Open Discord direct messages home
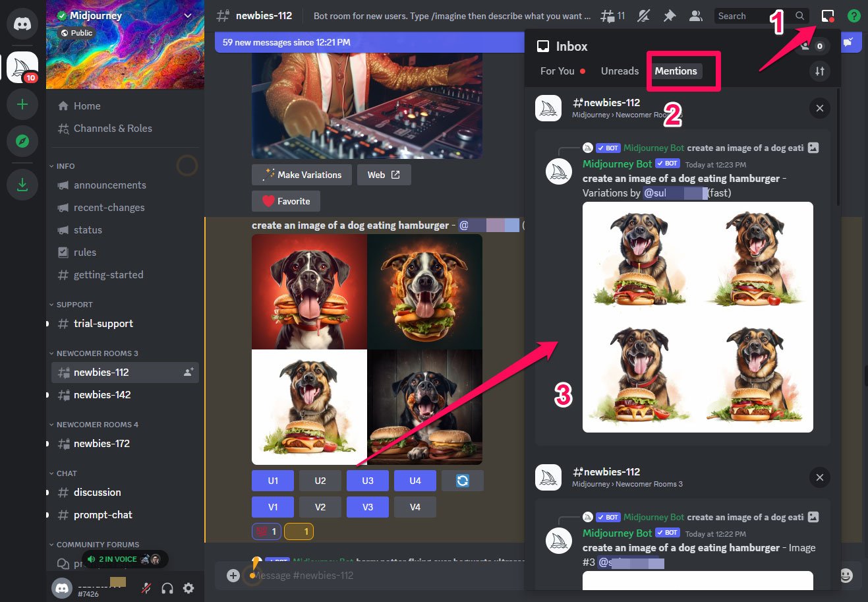The height and width of the screenshot is (602, 868). [x=22, y=24]
